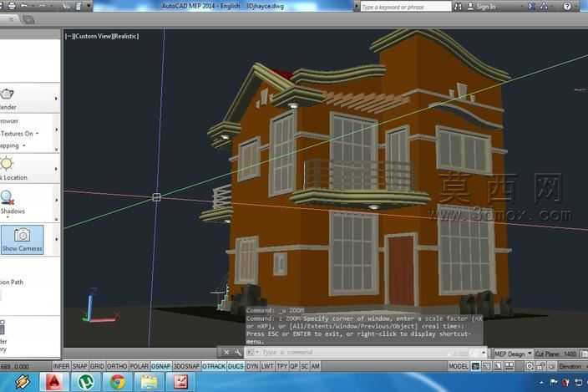Screen dimensions: 588x392
Task: Click the Plot printer icon in quick access toolbar
Action: tap(11, 6)
